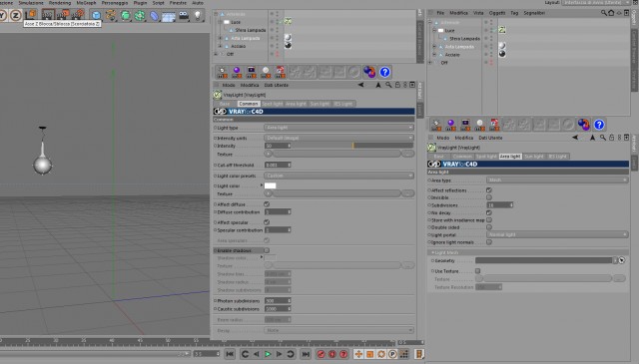Open the Light type dropdown

point(338,128)
